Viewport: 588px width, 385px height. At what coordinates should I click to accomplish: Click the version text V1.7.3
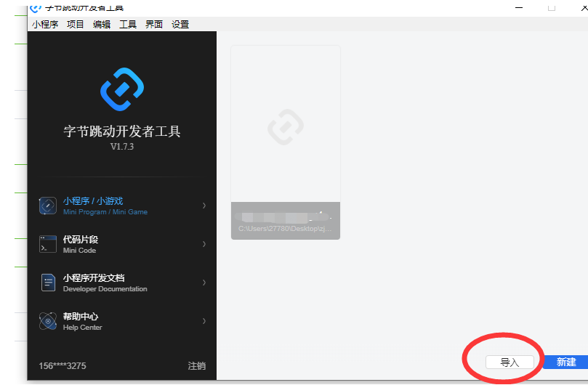tap(122, 147)
